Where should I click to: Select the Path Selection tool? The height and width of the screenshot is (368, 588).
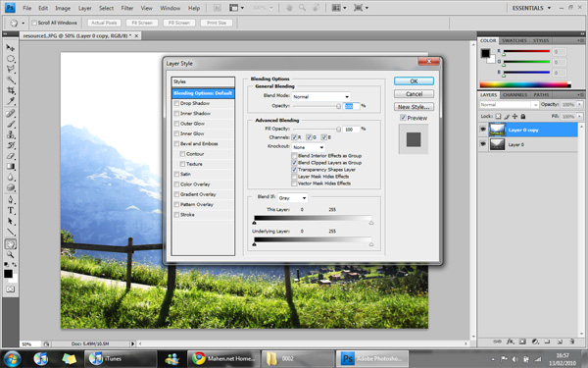pos(10,221)
